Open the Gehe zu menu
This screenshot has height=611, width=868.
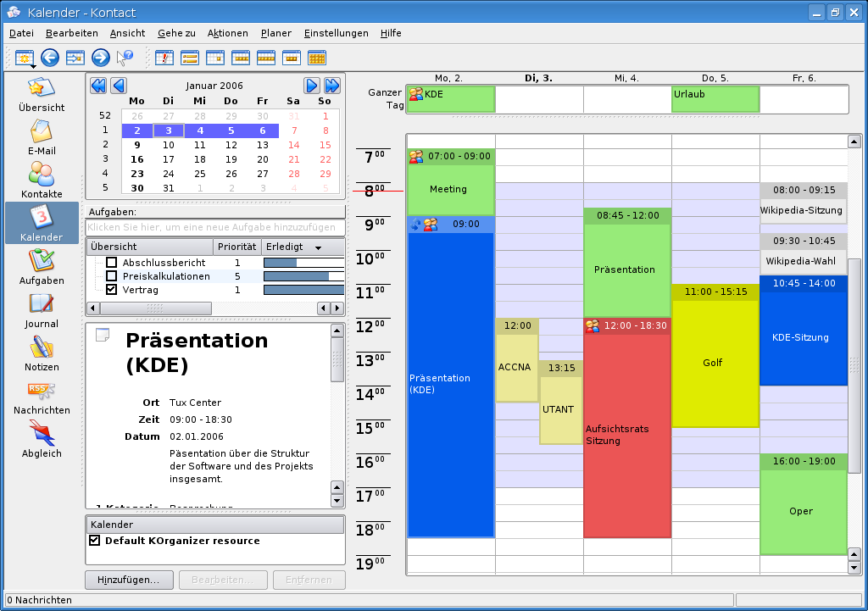pyautogui.click(x=176, y=33)
